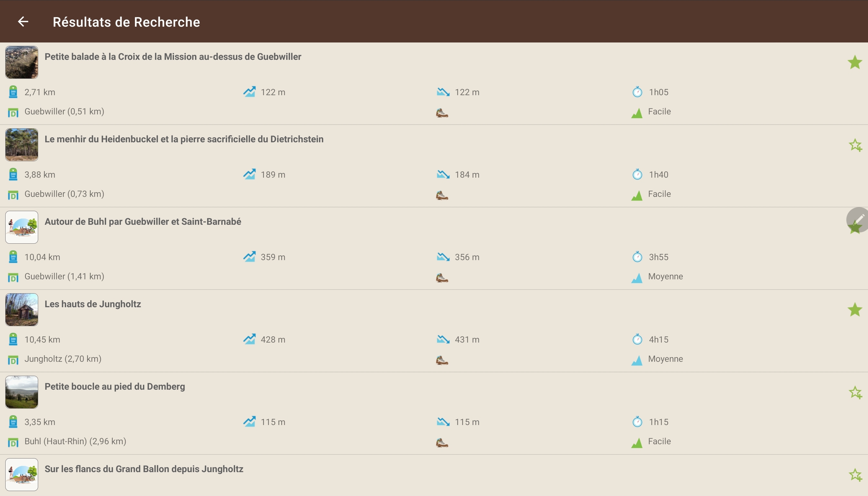Click descent icon next to 356 m
Screen dimensions: 868x496
click(x=443, y=257)
